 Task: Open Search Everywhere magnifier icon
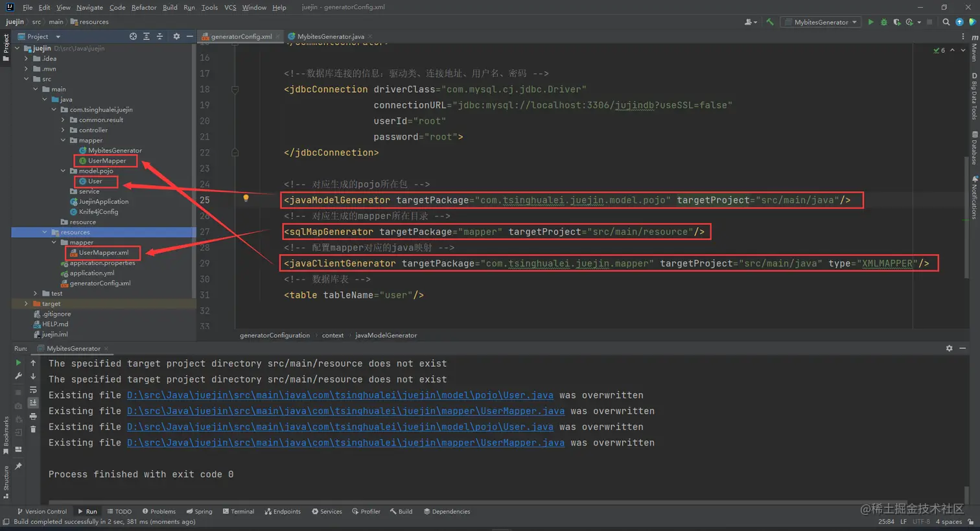[946, 22]
